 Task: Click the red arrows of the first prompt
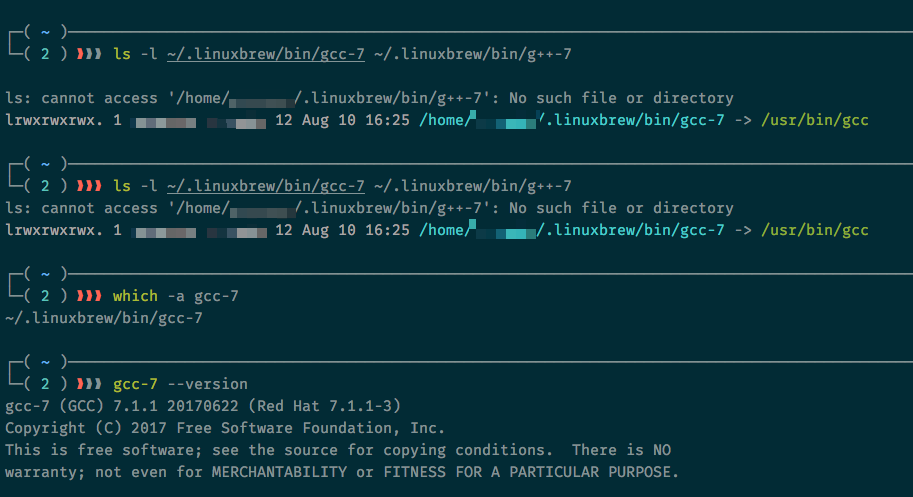click(x=89, y=54)
